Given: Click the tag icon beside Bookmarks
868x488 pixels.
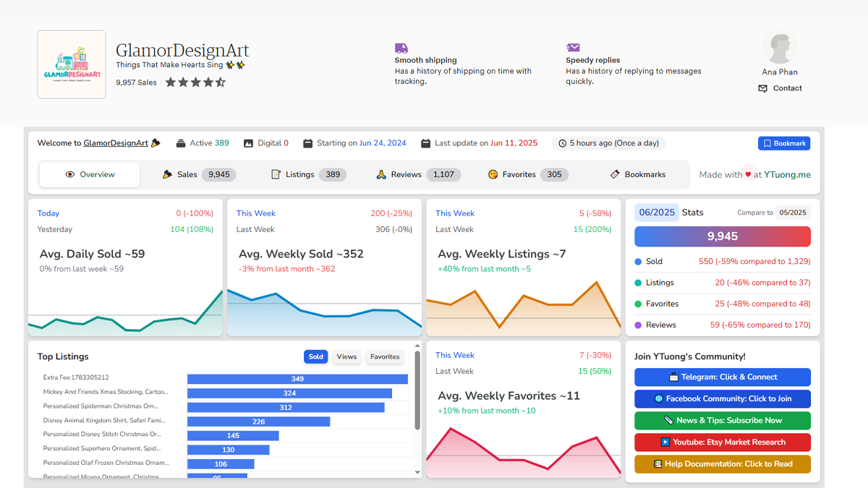Looking at the screenshot, I should click(x=615, y=174).
